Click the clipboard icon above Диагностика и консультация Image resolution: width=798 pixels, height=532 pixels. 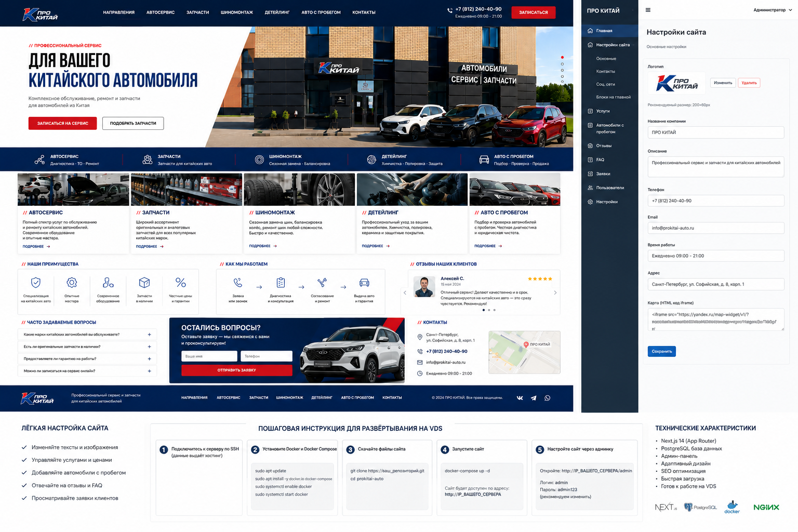[x=281, y=283]
